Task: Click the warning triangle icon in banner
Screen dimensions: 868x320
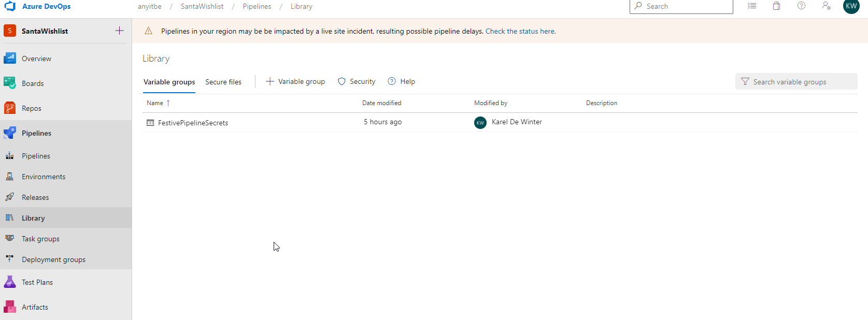Action: click(149, 31)
